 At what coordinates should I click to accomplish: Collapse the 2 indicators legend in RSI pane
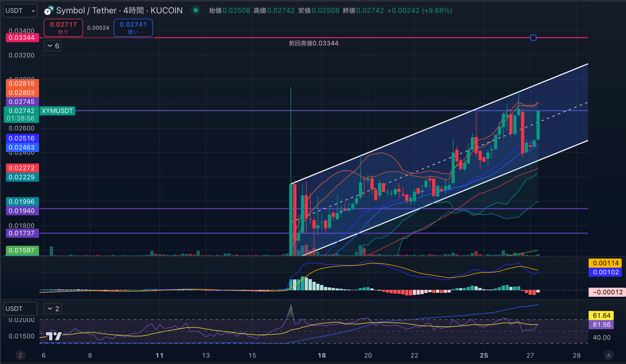[x=53, y=309]
